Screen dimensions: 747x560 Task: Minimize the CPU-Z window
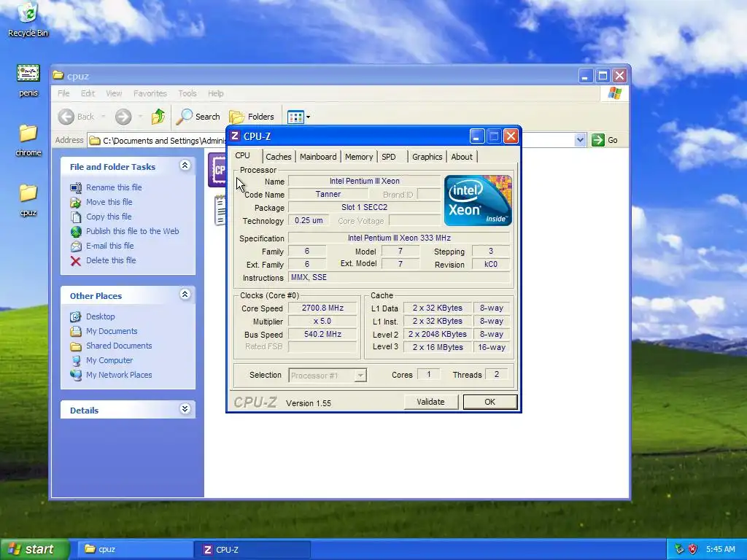[x=477, y=136]
